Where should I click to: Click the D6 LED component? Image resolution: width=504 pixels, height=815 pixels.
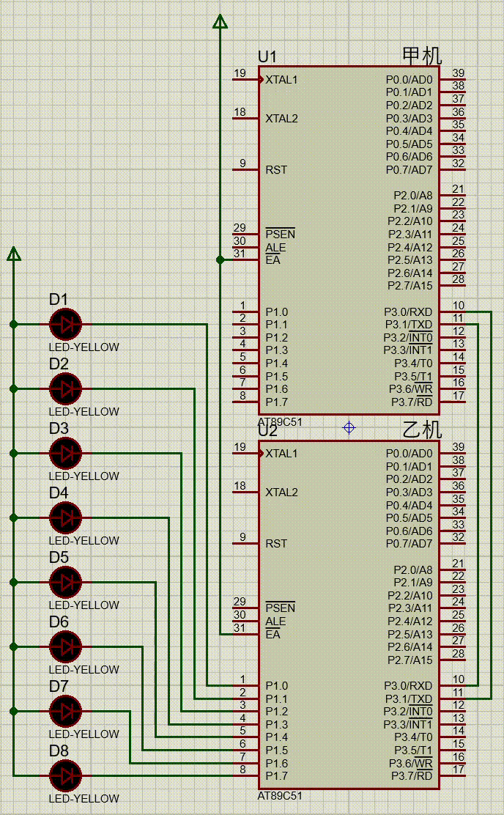(65, 646)
